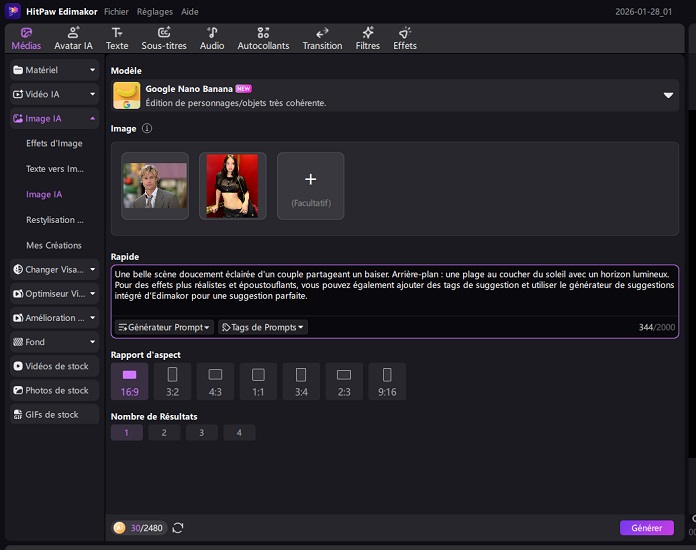Select the Transition tool
Viewport: 696px width, 550px height.
tap(322, 38)
